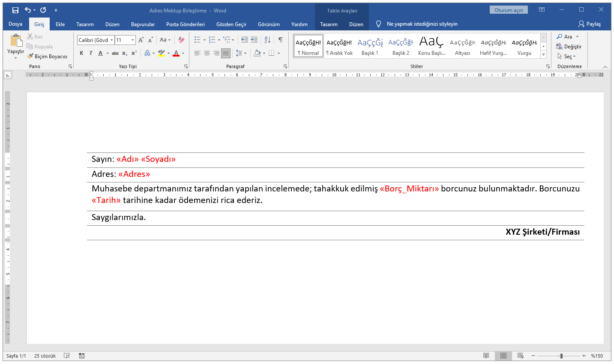Image resolution: width=614 pixels, height=364 pixels.
Task: Click the zoom slider in status bar
Action: 561,356
